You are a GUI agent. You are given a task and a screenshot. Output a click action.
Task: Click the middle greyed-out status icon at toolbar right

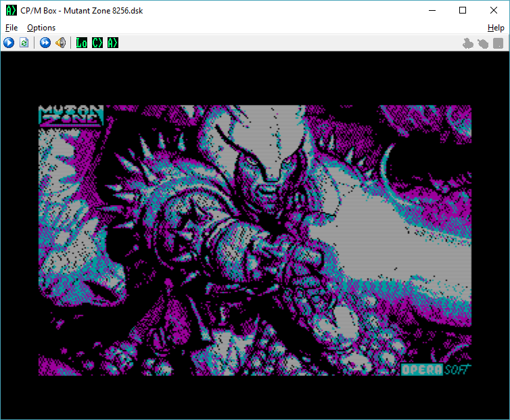pos(483,43)
